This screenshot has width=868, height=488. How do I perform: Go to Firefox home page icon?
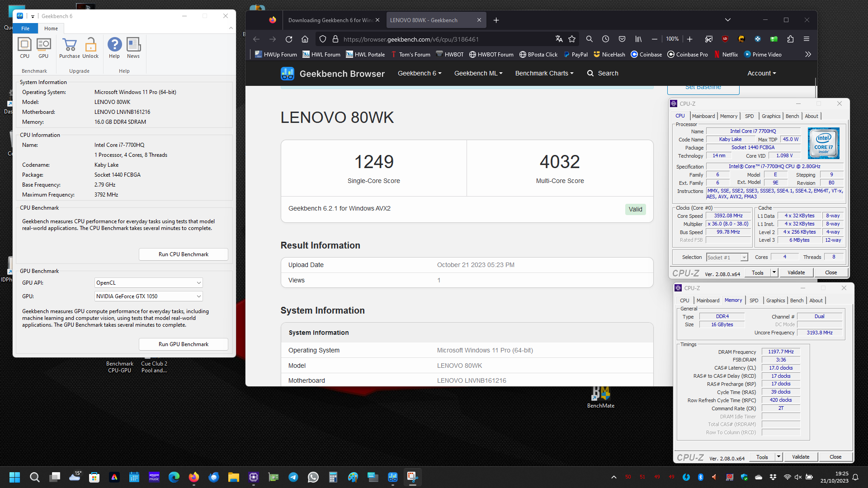305,39
